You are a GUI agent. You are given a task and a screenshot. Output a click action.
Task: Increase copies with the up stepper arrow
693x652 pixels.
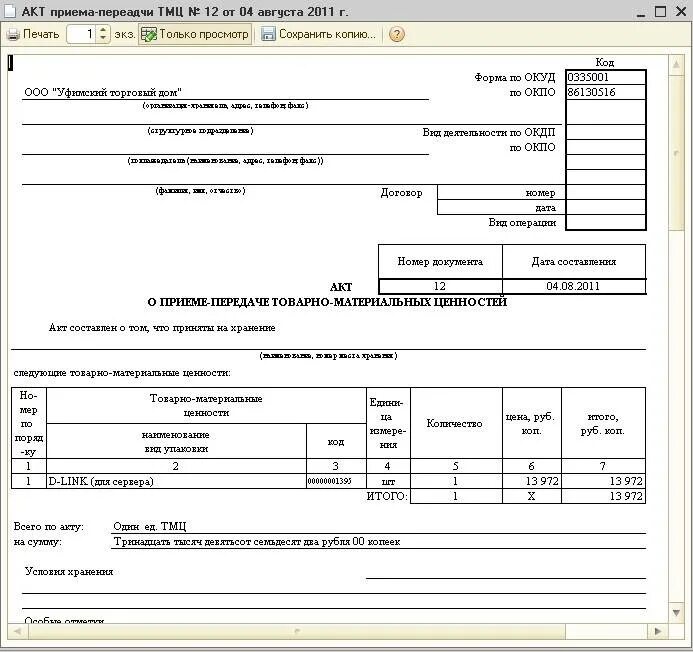(x=103, y=30)
